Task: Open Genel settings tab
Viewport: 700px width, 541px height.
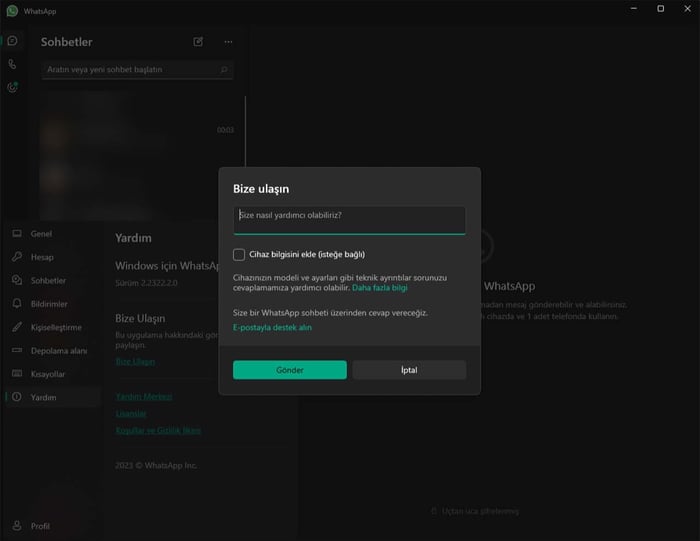Action: click(x=53, y=233)
